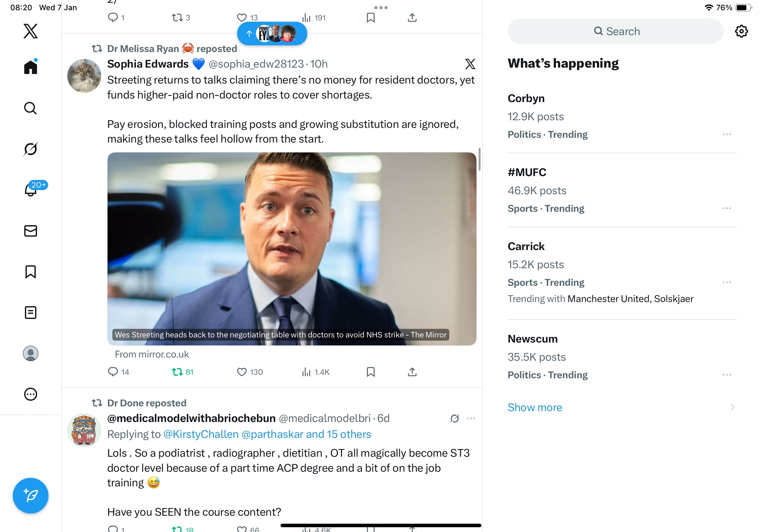Open the Carrick trending topic
The height and width of the screenshot is (532, 762).
pyautogui.click(x=526, y=247)
